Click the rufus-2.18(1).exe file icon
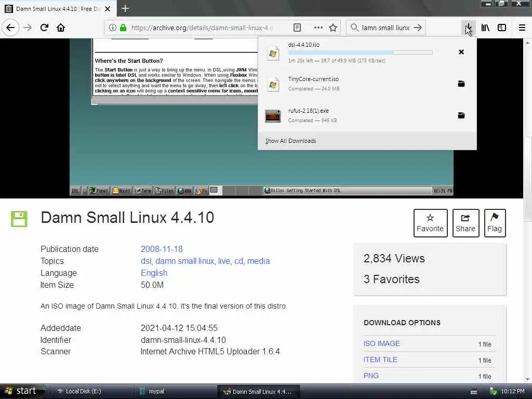The height and width of the screenshot is (399, 532). coord(273,116)
